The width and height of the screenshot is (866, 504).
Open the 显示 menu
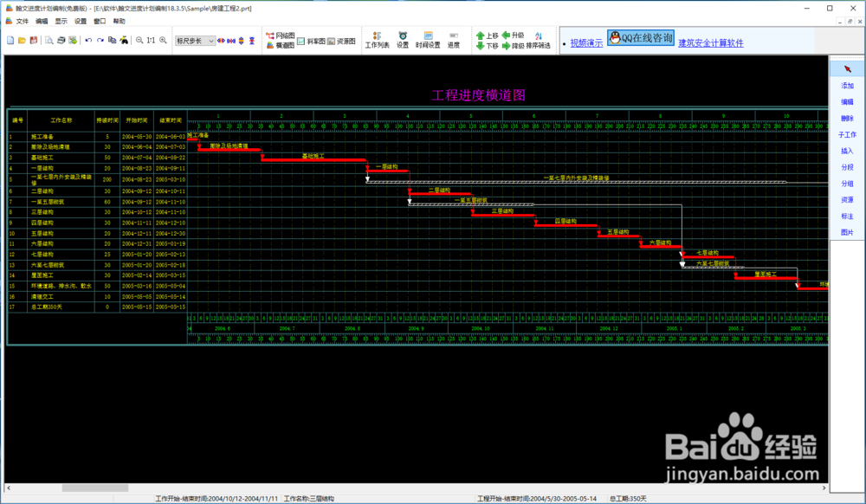click(61, 21)
